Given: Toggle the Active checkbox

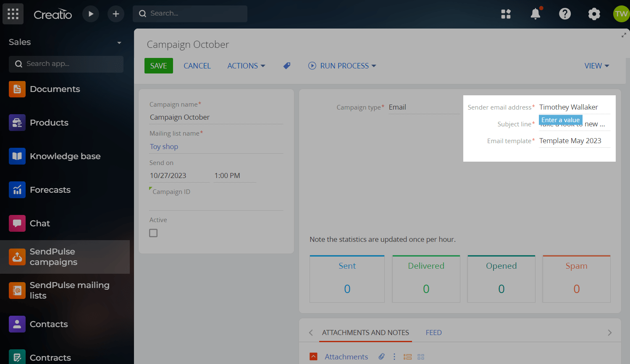Looking at the screenshot, I should [x=153, y=233].
